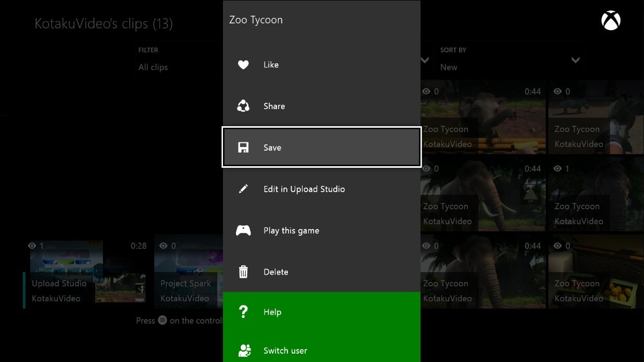Click the floppy disk Save icon

click(243, 148)
